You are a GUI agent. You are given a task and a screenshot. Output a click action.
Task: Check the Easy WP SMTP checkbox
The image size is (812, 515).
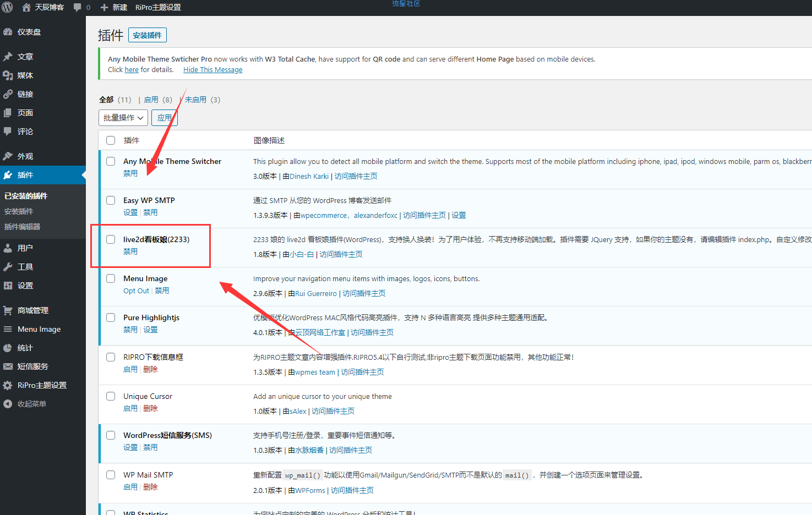(x=111, y=200)
